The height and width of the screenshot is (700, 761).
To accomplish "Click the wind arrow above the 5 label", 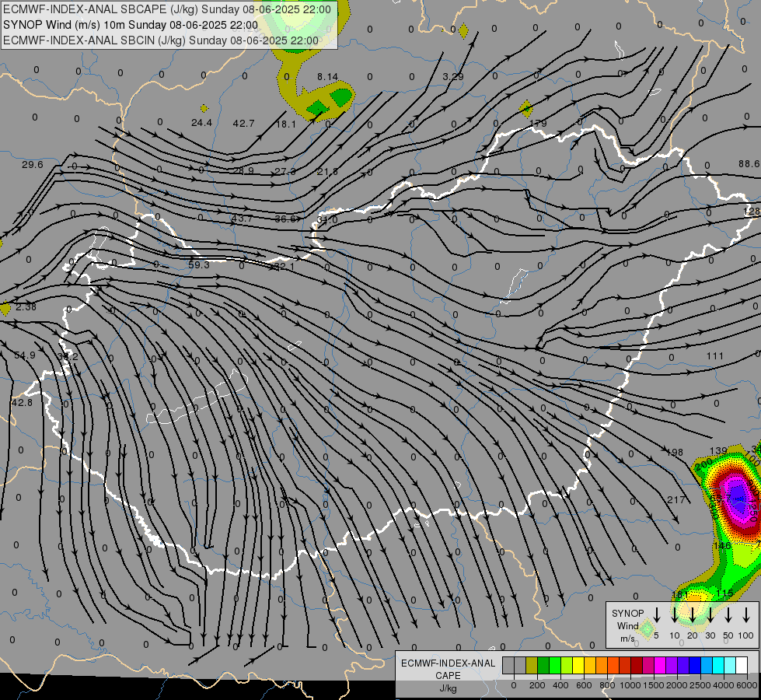I will tap(657, 614).
